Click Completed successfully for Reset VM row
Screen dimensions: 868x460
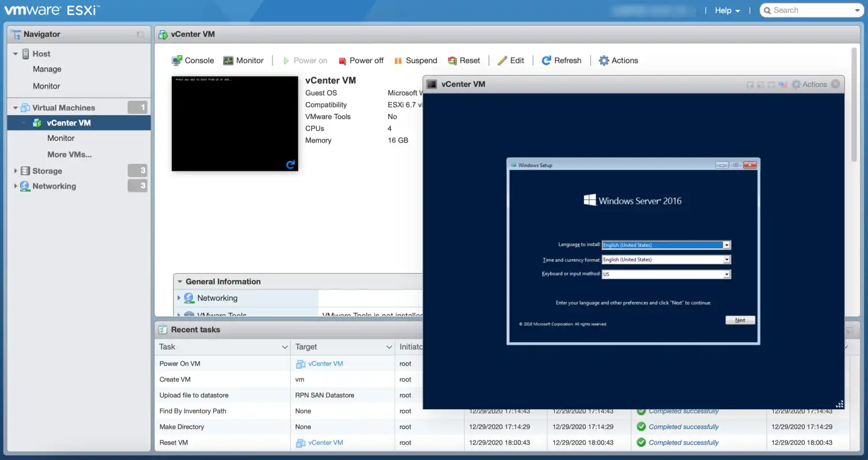coord(683,443)
